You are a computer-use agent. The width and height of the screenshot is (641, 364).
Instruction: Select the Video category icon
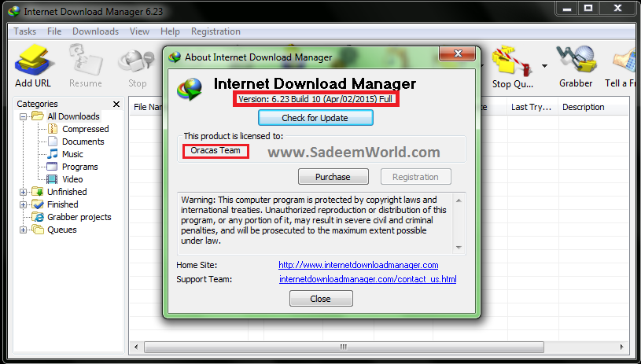pyautogui.click(x=53, y=179)
